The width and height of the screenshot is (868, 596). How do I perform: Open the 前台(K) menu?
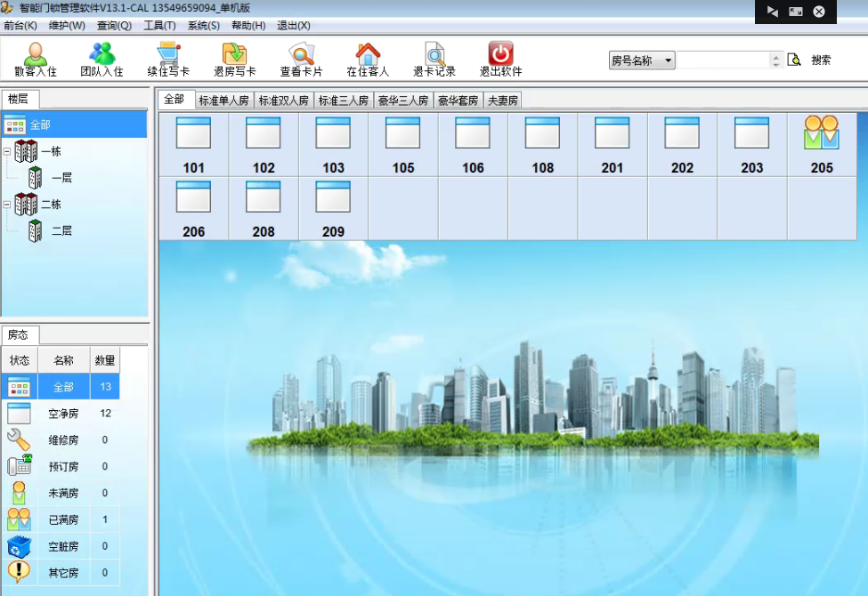pyautogui.click(x=20, y=26)
